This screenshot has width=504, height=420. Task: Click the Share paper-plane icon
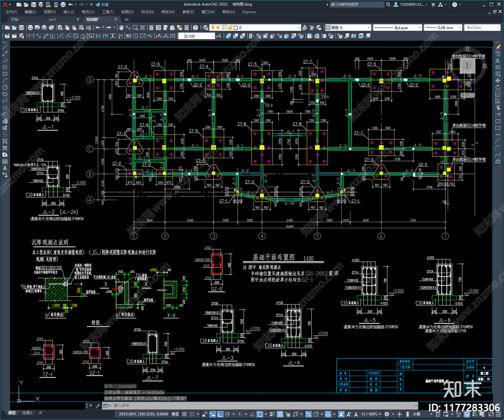(98, 4)
